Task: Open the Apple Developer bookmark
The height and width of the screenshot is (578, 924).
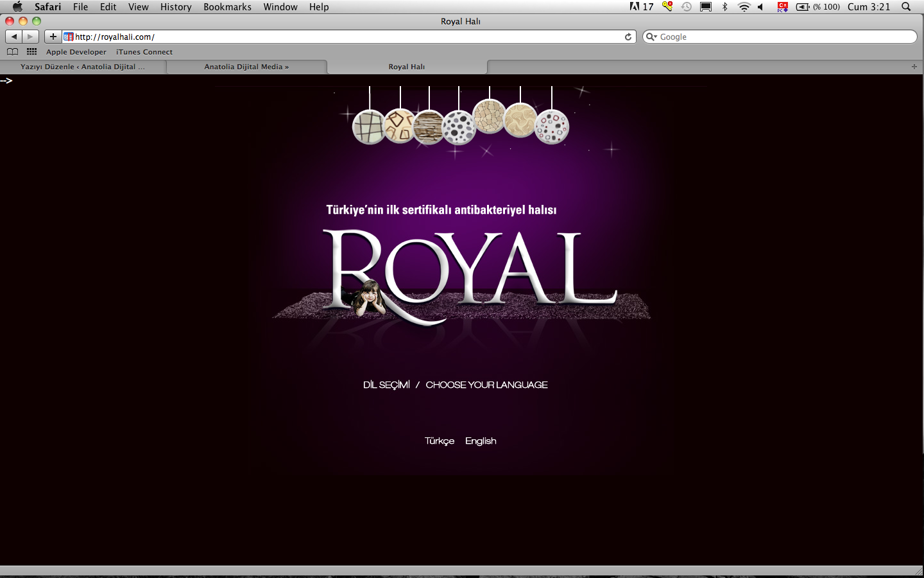Action: click(x=76, y=52)
